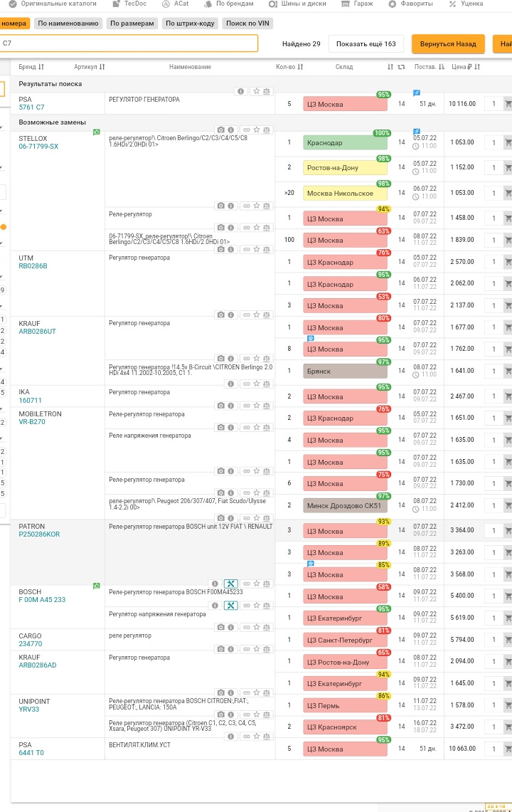Open Уценка discounted items section
512x812 pixels.
coord(466,4)
